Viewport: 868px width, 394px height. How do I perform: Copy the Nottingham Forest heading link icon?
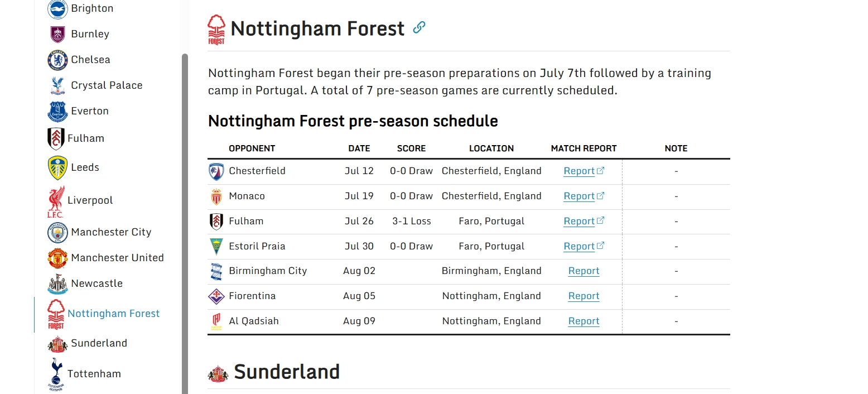pyautogui.click(x=419, y=27)
